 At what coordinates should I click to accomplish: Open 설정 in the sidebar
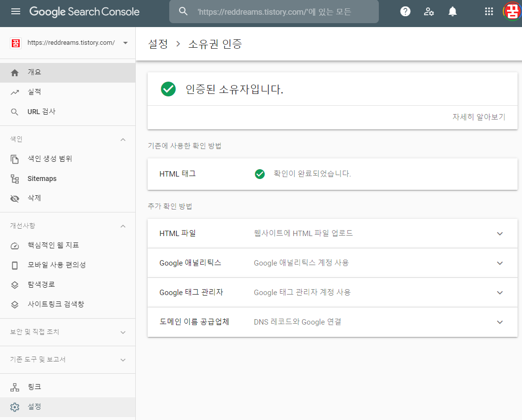point(67,407)
